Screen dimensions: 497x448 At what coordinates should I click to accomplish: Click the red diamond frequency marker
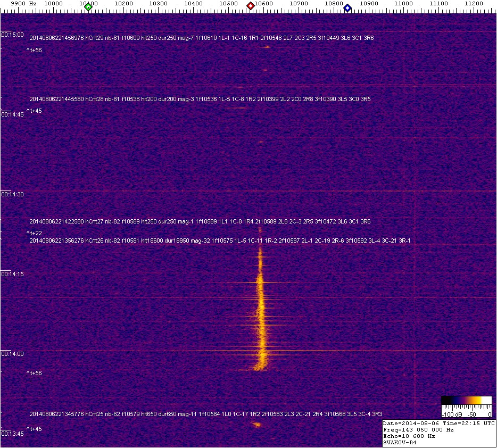[x=251, y=6]
